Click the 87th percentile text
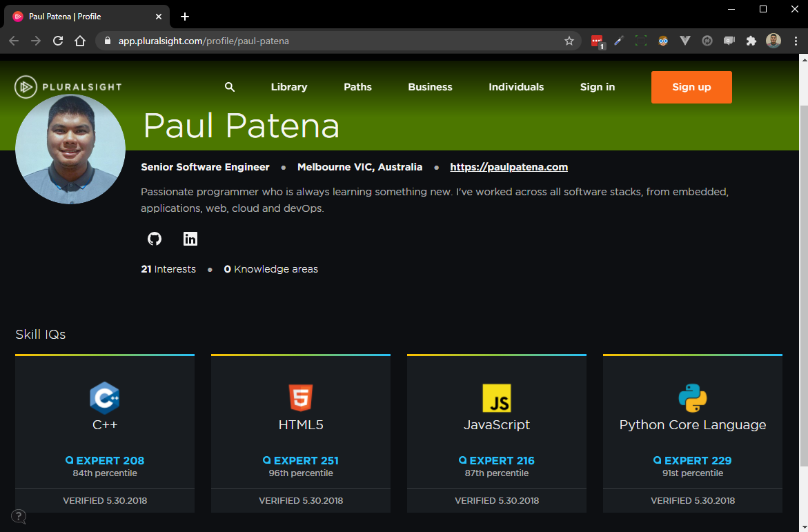The height and width of the screenshot is (532, 808). point(497,473)
